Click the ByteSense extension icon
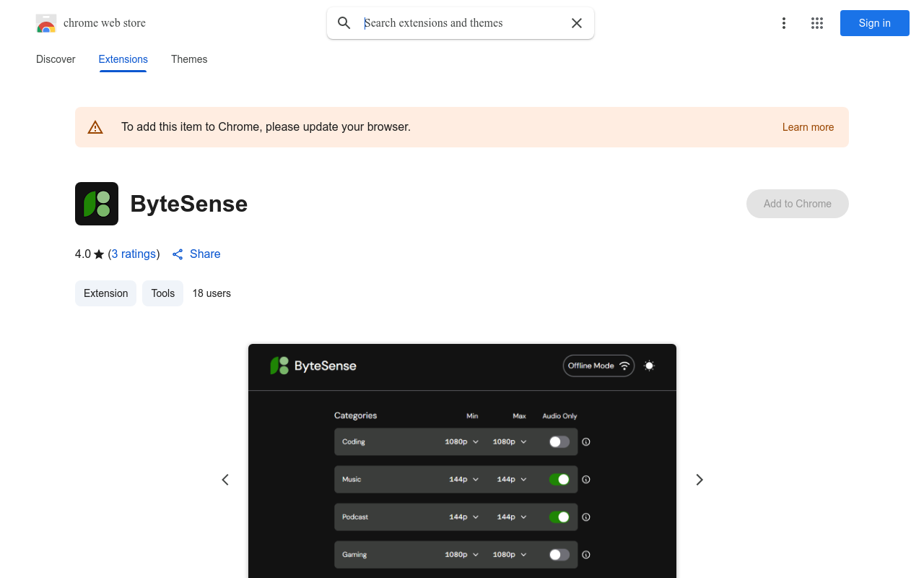The image size is (924, 578). pos(97,204)
